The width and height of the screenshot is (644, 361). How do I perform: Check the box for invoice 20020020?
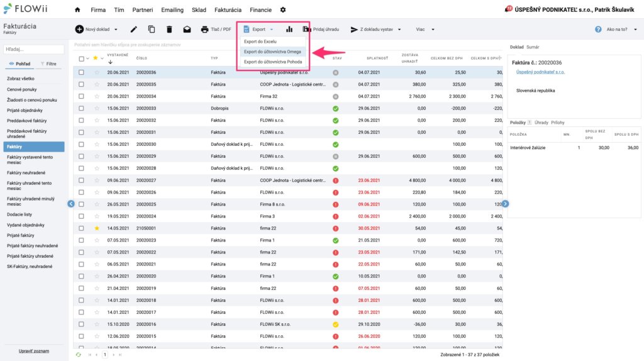coord(81,276)
